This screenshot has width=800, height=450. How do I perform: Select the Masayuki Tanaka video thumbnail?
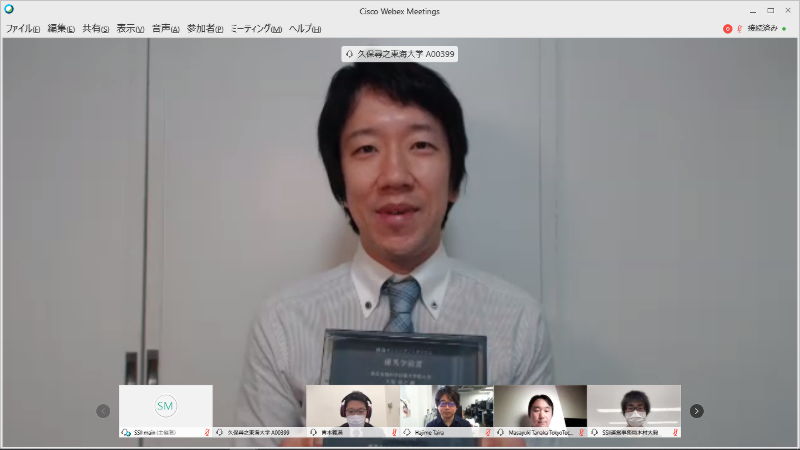pos(540,408)
